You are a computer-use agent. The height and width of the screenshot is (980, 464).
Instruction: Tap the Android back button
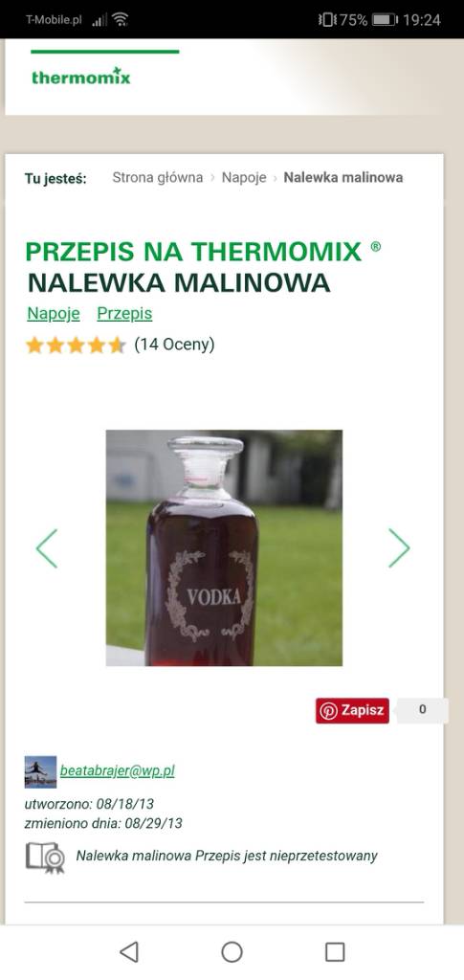click(128, 952)
